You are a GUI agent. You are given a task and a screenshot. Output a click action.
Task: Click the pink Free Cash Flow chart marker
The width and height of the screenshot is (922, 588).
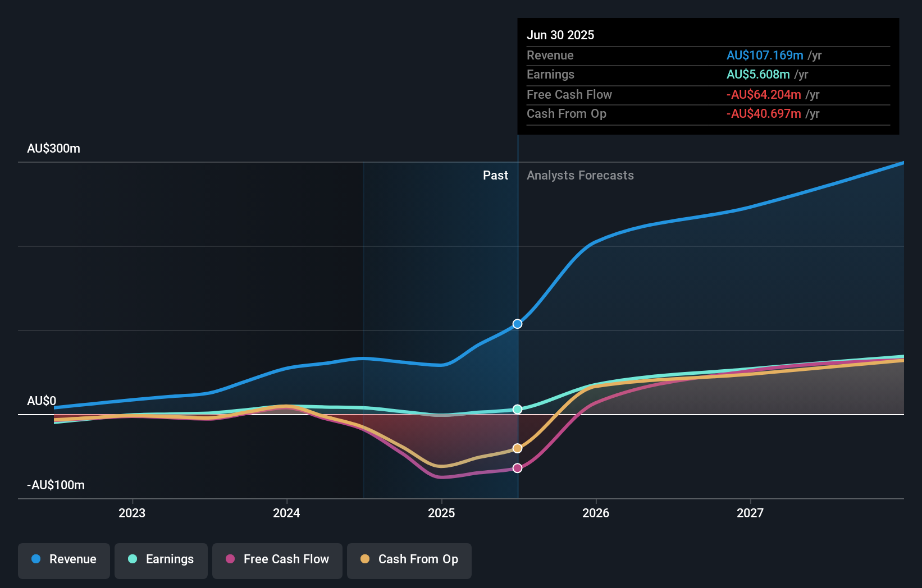[517, 467]
